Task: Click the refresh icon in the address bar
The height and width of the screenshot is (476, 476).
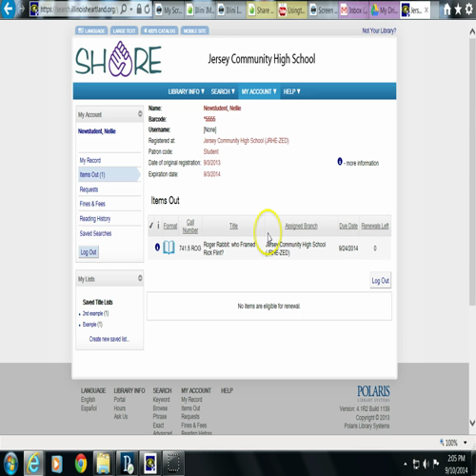Action: [x=148, y=10]
